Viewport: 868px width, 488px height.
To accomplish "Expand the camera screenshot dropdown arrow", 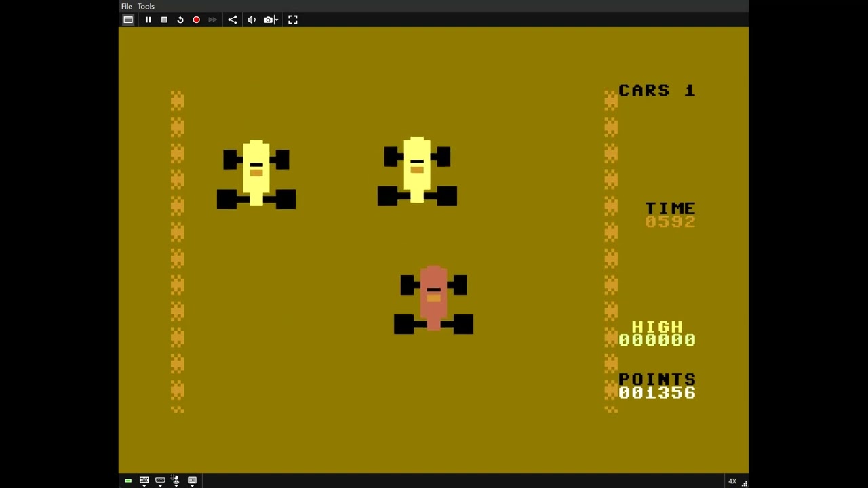I will click(277, 20).
